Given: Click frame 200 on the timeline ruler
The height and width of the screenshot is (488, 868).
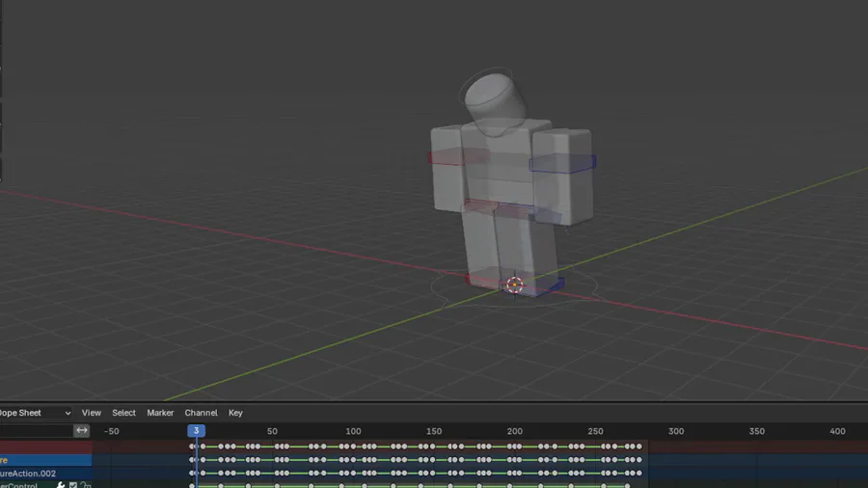Looking at the screenshot, I should tap(514, 431).
